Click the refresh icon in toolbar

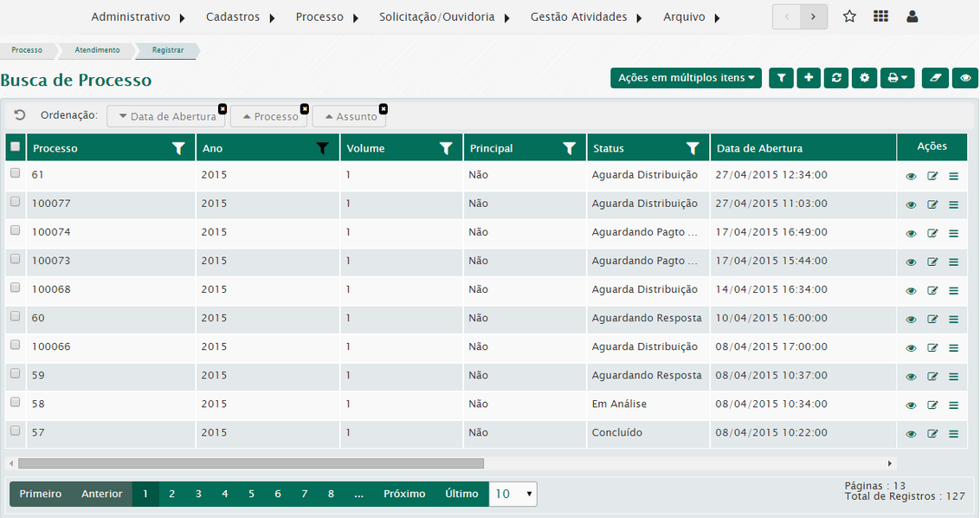tap(836, 78)
